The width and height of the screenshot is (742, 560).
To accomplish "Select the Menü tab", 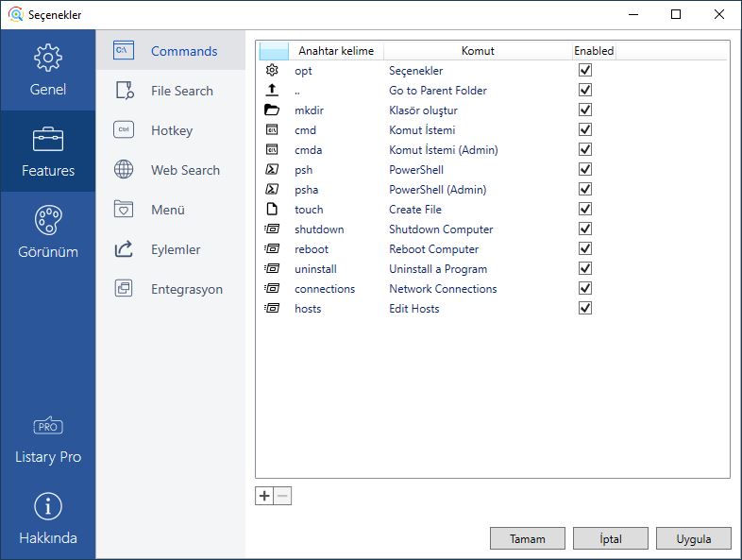I will (171, 210).
